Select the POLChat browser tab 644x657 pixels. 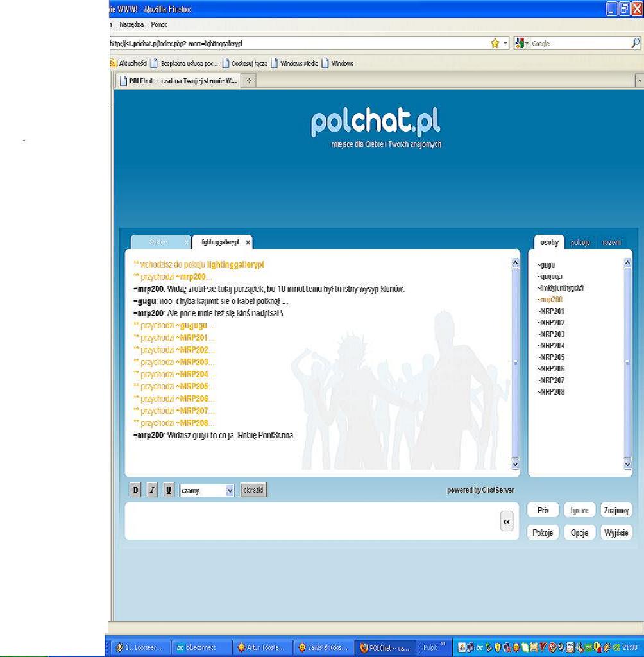[178, 81]
